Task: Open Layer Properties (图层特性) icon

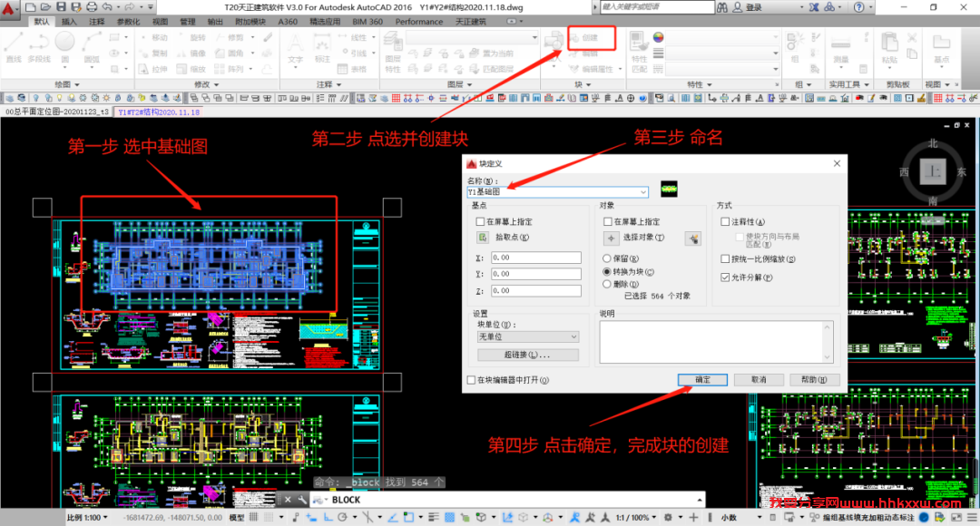Action: pos(393,53)
